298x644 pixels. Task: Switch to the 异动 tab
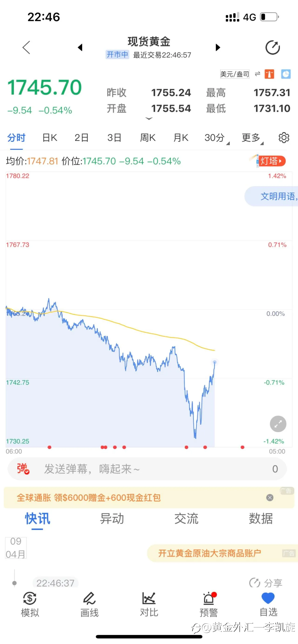[112, 518]
